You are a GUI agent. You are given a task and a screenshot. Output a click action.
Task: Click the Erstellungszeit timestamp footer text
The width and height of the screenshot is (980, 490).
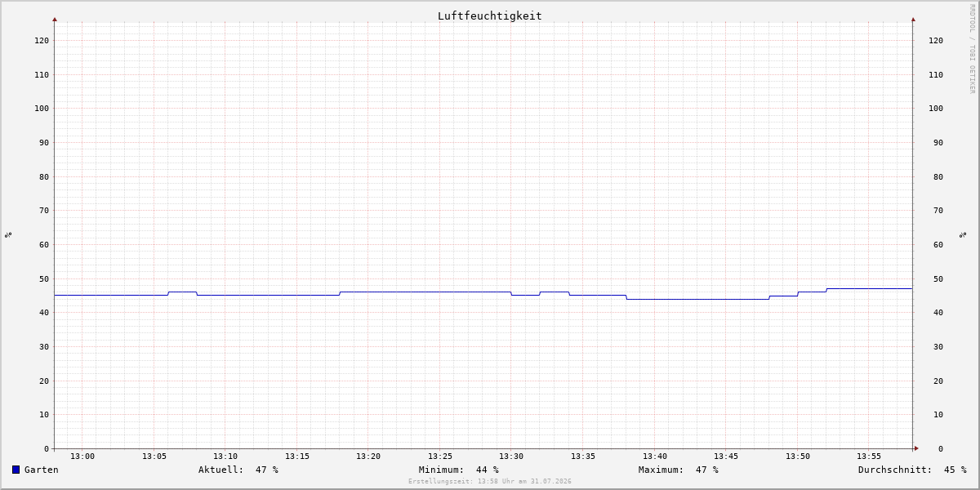click(x=490, y=482)
